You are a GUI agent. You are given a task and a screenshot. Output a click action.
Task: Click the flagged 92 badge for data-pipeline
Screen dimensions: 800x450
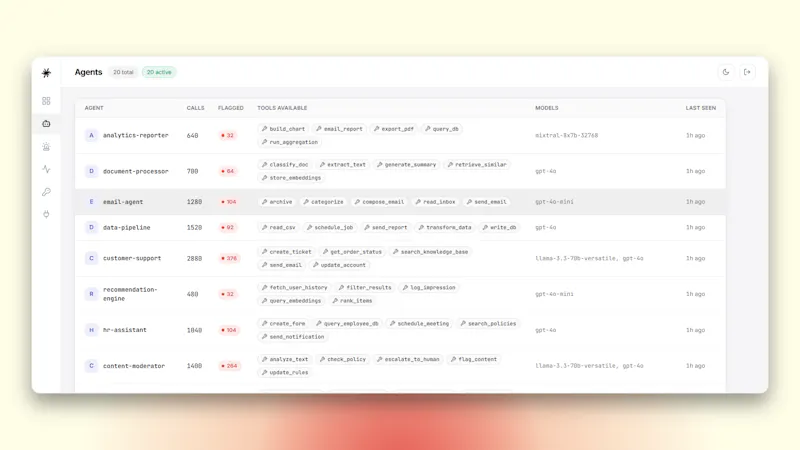point(228,227)
